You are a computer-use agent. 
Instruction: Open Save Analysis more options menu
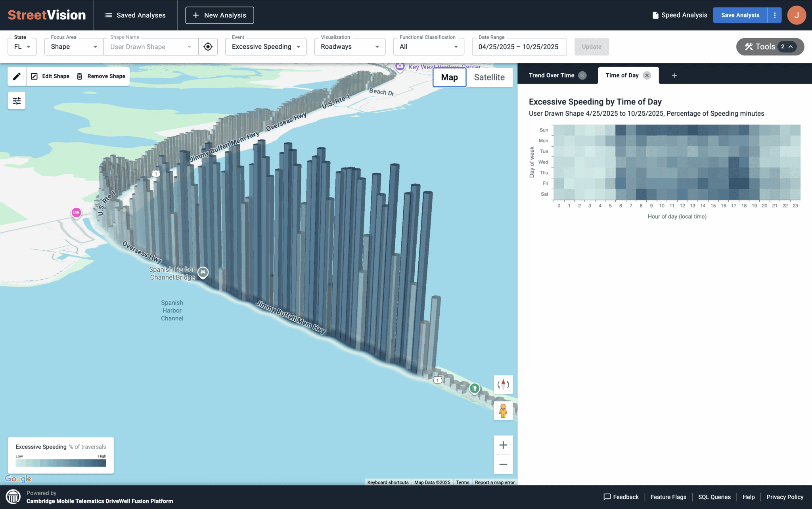[x=774, y=15]
